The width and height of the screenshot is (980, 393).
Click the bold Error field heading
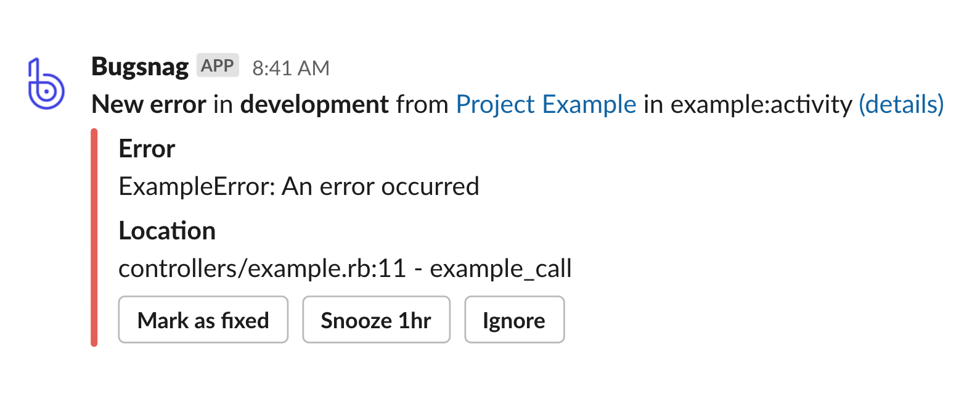147,149
